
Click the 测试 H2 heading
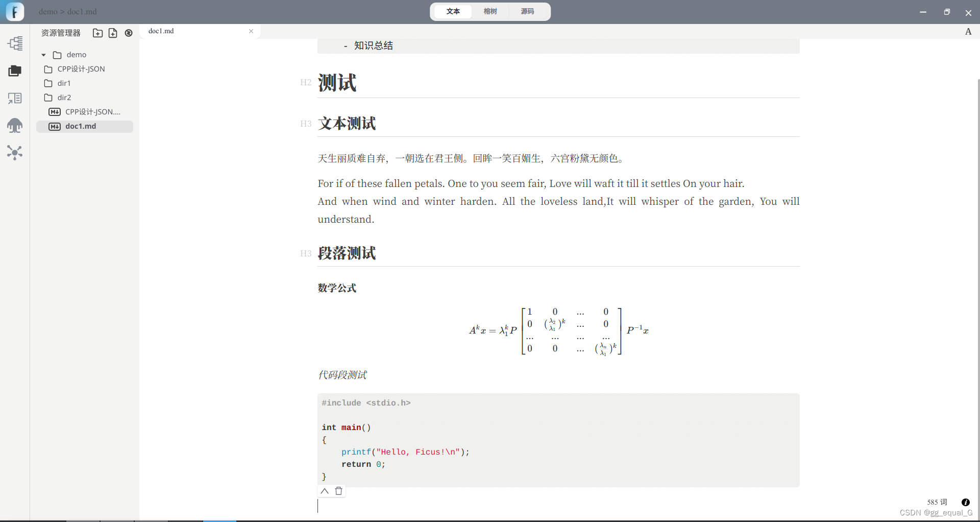tap(337, 82)
